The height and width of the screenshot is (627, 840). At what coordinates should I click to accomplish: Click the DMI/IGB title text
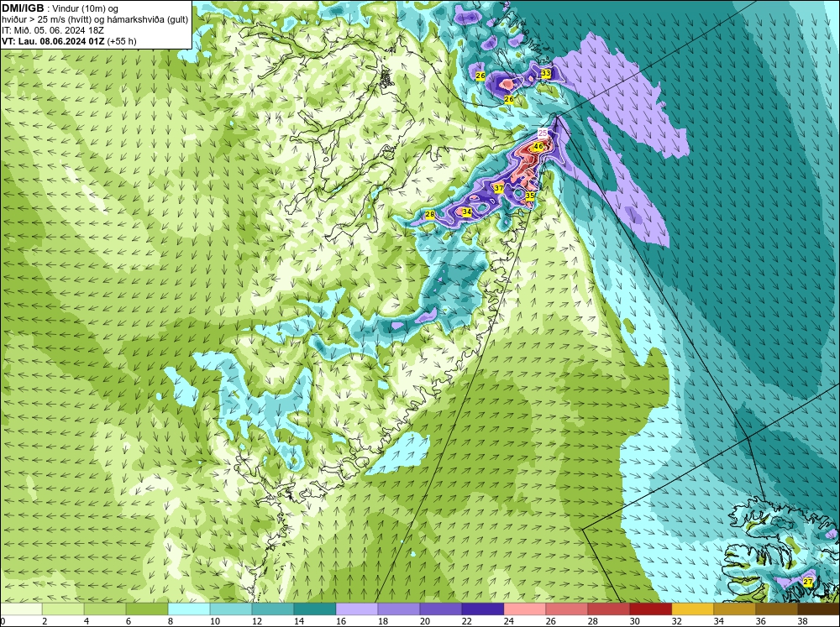pyautogui.click(x=23, y=8)
